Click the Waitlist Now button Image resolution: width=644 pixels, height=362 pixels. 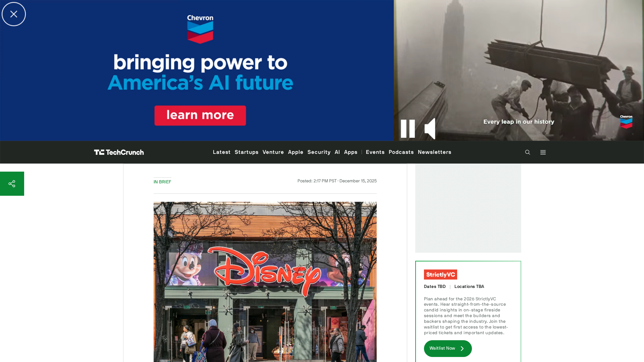pos(448,349)
